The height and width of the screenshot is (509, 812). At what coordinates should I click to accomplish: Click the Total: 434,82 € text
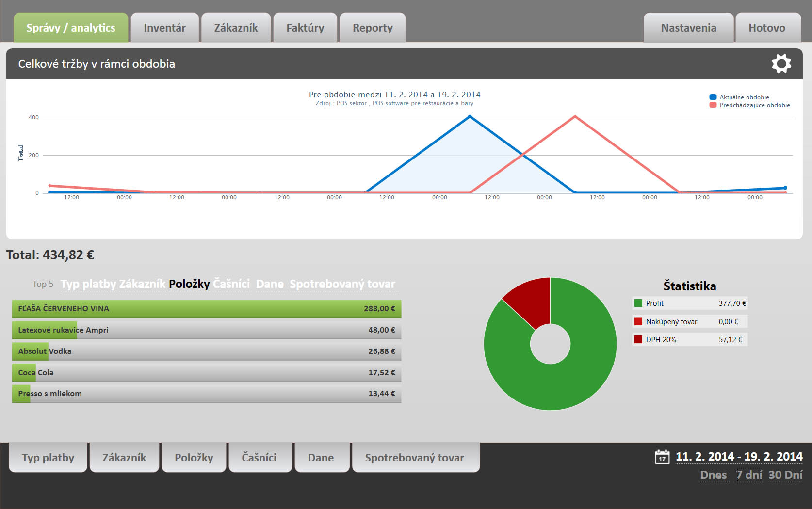point(50,255)
